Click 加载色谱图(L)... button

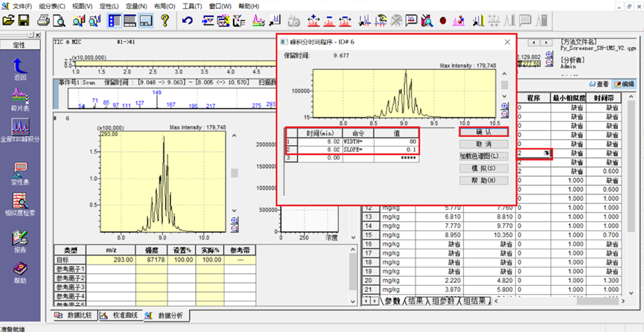[x=483, y=156]
